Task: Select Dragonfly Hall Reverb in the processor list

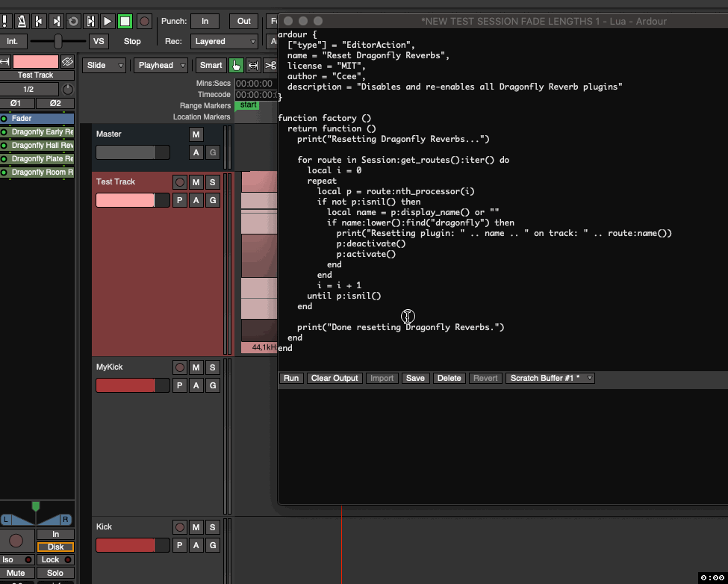Action: pos(37,144)
